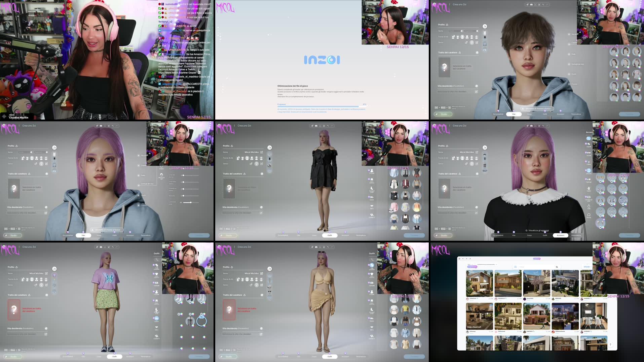644x362 pixels.
Task: Expand the Piattaforma dropdown in the Canvas browser
Action: tap(487, 264)
